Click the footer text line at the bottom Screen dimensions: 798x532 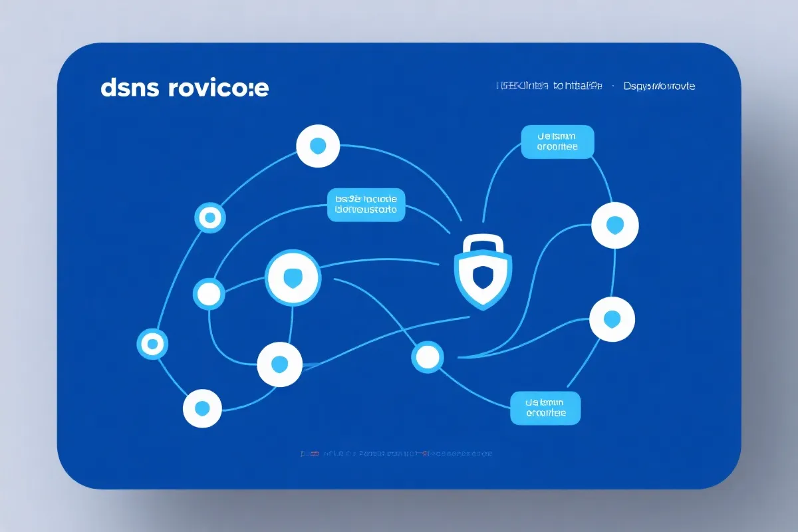click(x=396, y=454)
